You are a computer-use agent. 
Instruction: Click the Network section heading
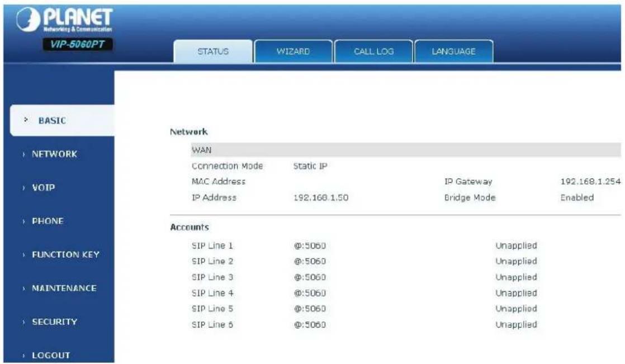[189, 131]
